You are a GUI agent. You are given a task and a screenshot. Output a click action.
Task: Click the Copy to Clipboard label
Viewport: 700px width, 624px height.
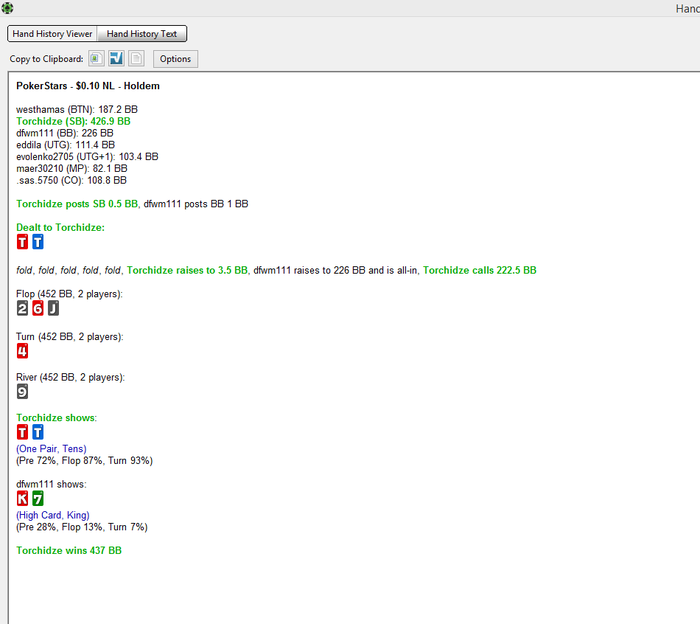point(46,59)
